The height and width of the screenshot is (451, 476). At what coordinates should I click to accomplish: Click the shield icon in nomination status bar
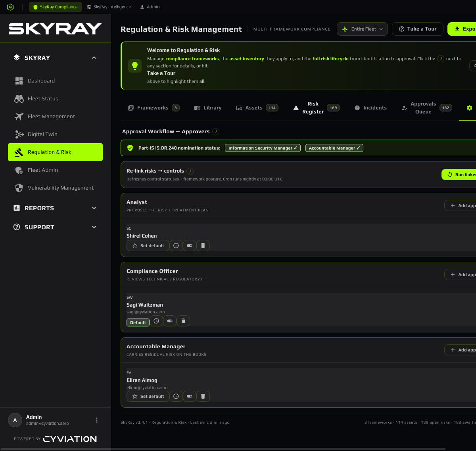(130, 148)
